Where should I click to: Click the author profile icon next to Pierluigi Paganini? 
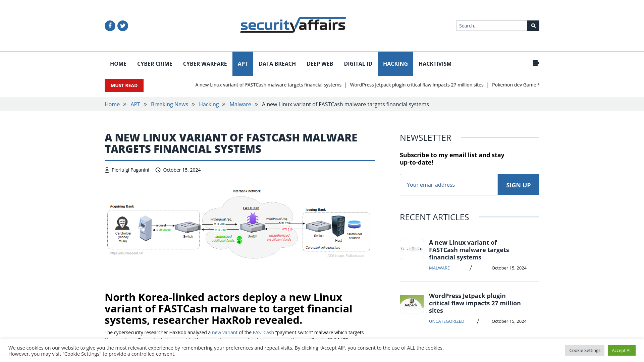(107, 170)
